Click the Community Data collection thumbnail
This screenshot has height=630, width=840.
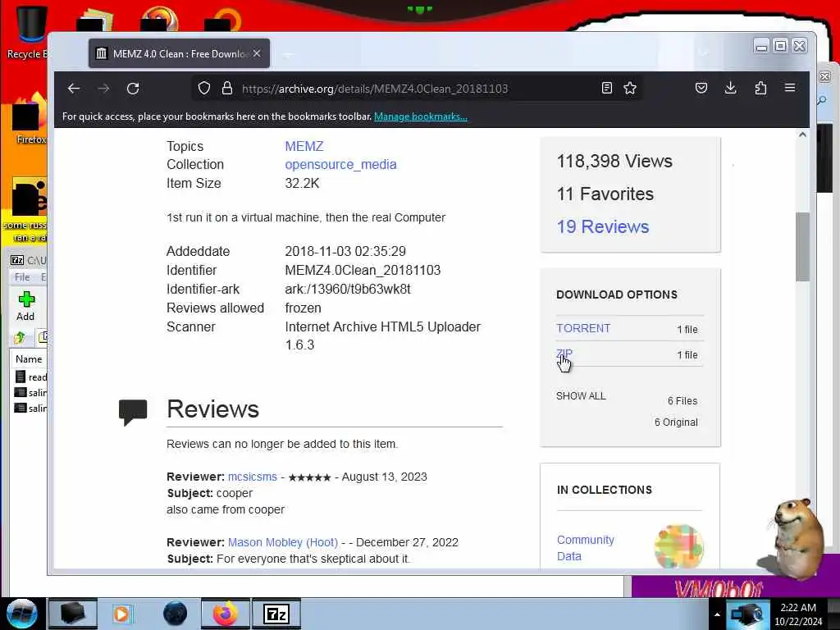click(678, 546)
